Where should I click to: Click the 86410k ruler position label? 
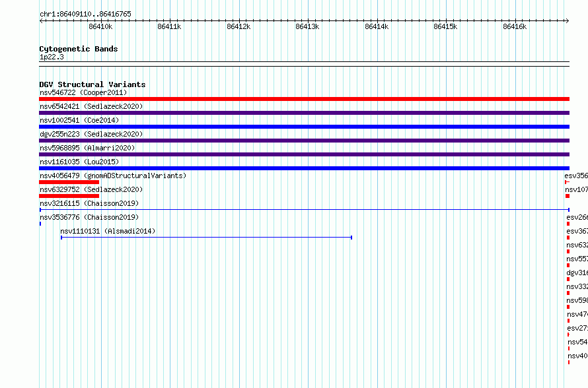pos(100,26)
